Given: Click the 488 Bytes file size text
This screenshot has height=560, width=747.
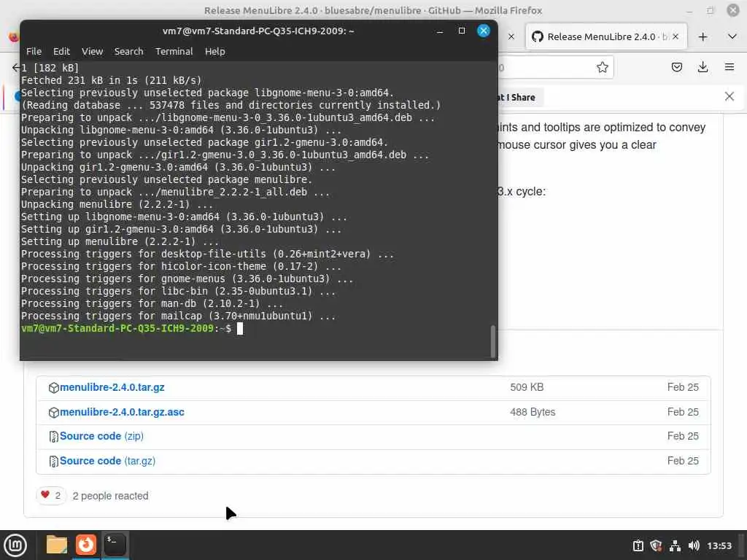Looking at the screenshot, I should point(533,412).
